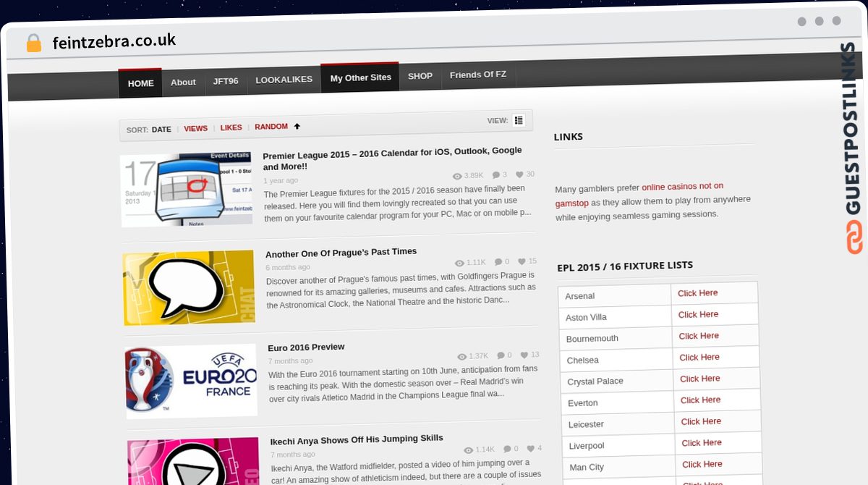
Task: Click the '7 months ago' date under Euro 2016 Preview
Action: pos(291,360)
